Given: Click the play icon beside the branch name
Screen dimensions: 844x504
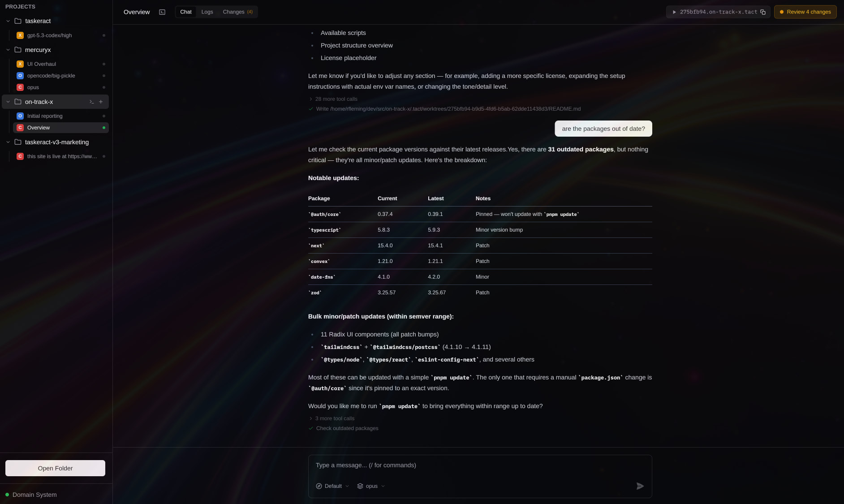Looking at the screenshot, I should (x=674, y=12).
